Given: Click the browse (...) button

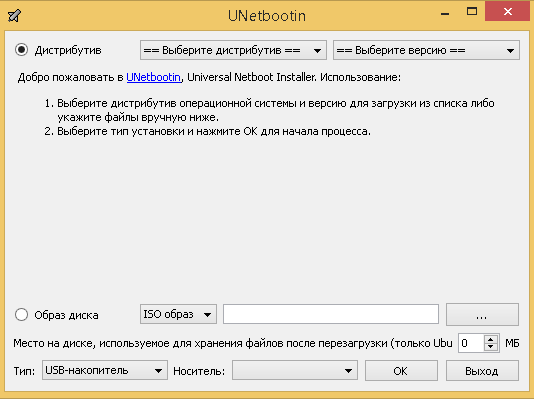Looking at the screenshot, I should (x=483, y=314).
